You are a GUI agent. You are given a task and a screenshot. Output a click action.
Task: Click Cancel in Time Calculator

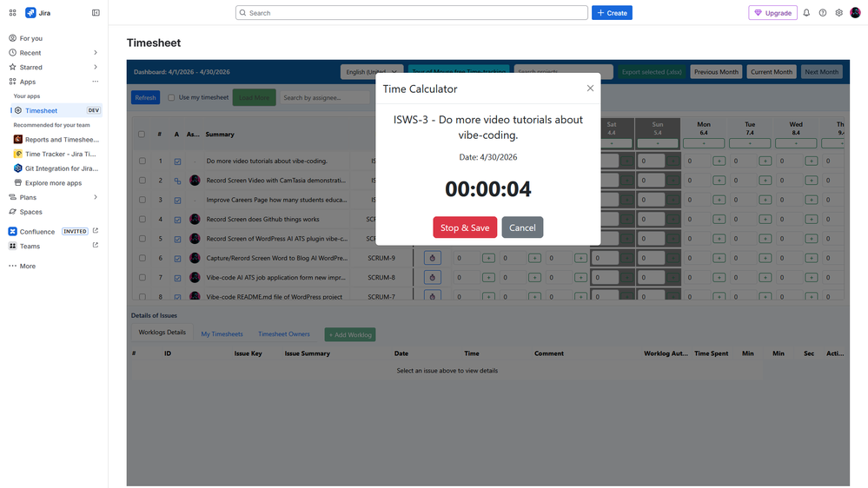click(x=522, y=228)
